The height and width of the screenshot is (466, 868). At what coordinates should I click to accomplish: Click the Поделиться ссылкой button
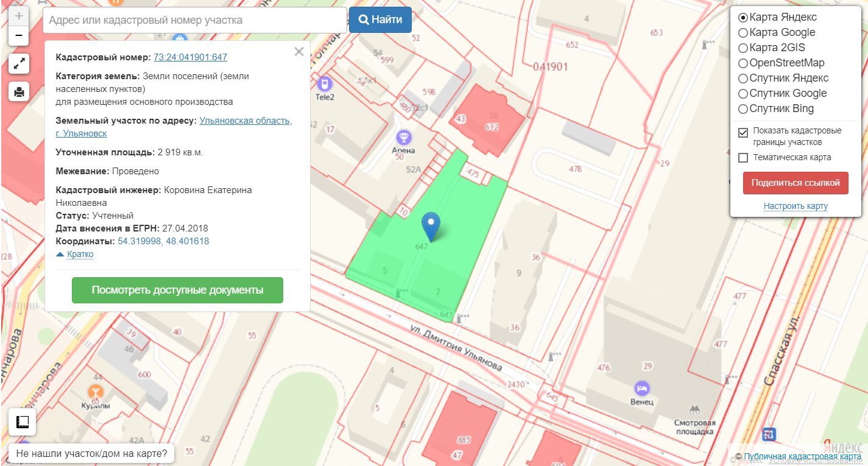(x=796, y=183)
